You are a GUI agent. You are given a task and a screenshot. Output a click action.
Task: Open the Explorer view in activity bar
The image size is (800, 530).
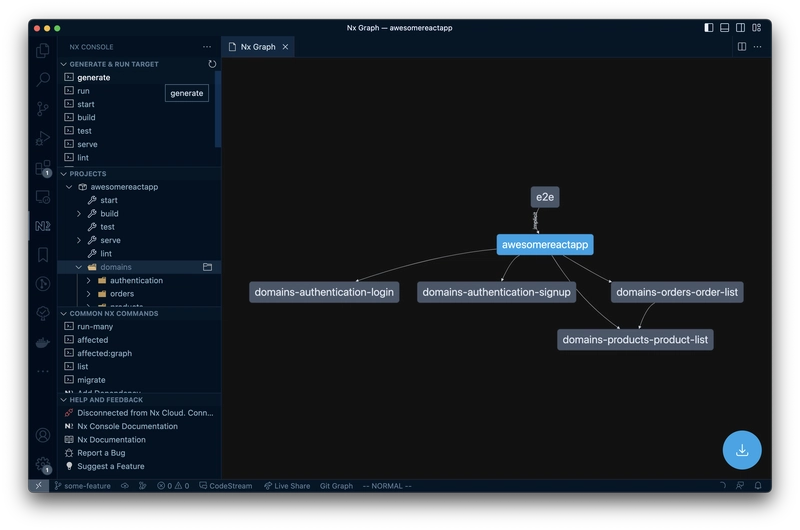pyautogui.click(x=43, y=50)
